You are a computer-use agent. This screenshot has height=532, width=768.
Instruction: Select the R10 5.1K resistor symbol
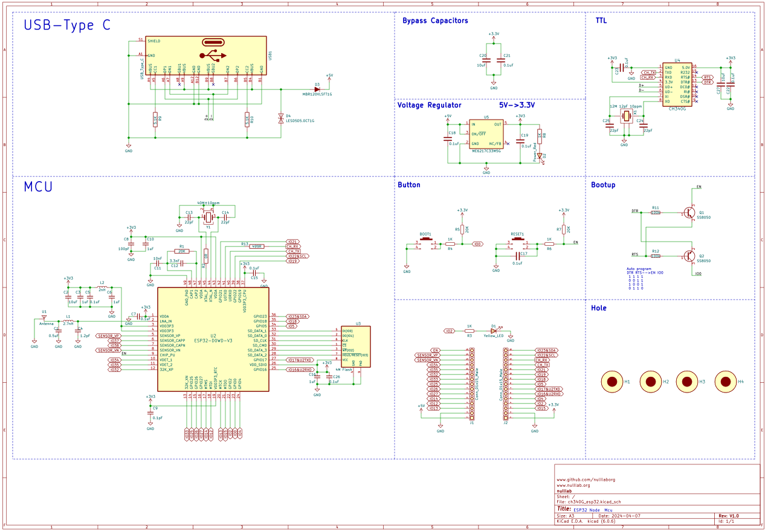[247, 119]
